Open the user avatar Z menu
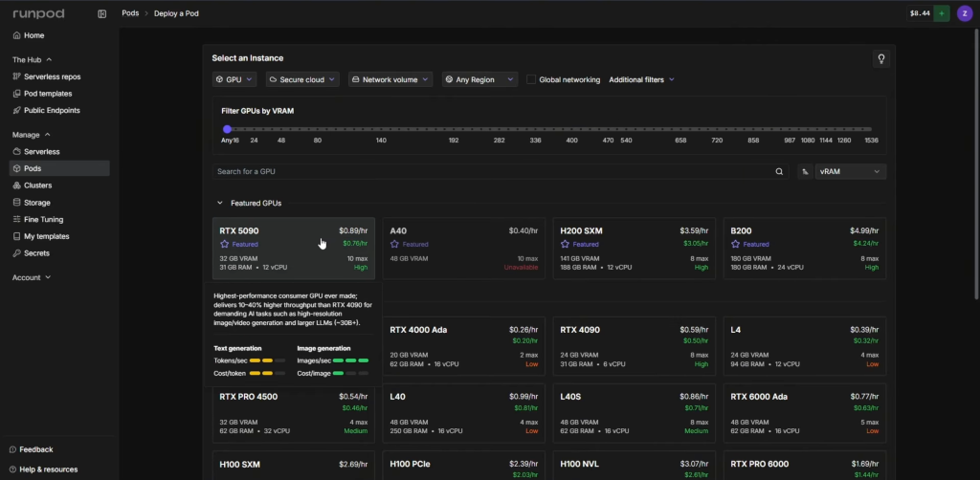This screenshot has width=980, height=480. pos(965,13)
